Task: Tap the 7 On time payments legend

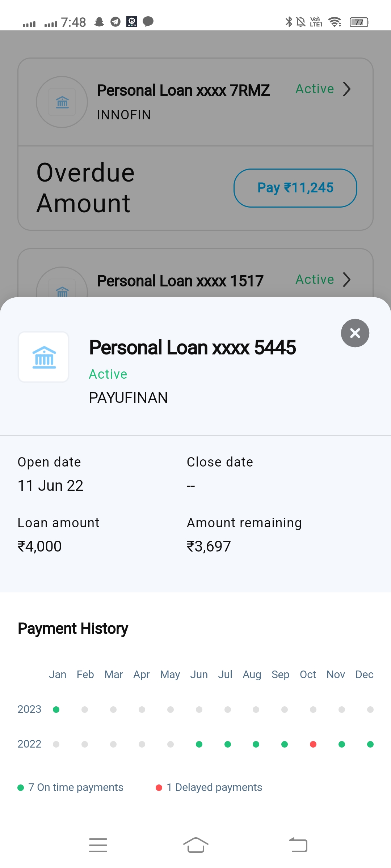Action: click(x=71, y=787)
